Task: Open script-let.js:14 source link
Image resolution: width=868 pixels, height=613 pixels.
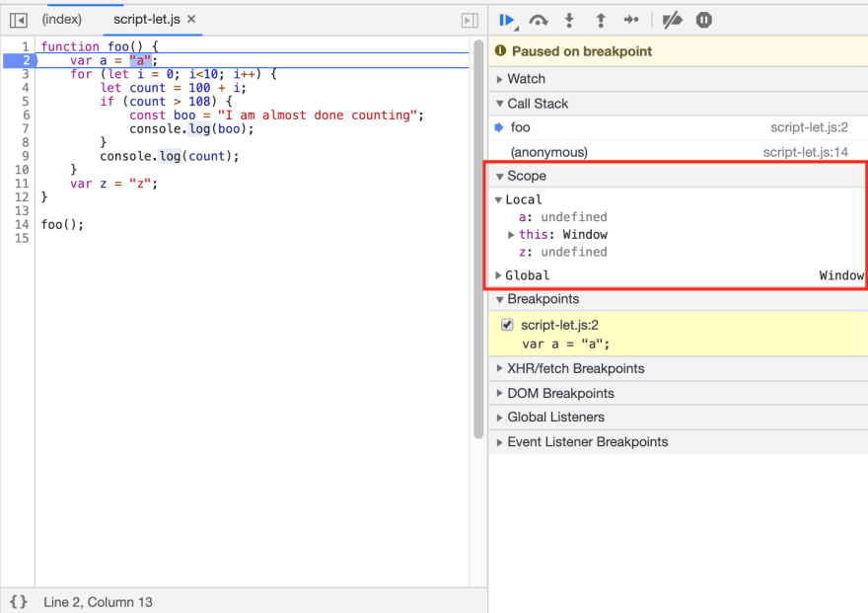Action: tap(806, 152)
